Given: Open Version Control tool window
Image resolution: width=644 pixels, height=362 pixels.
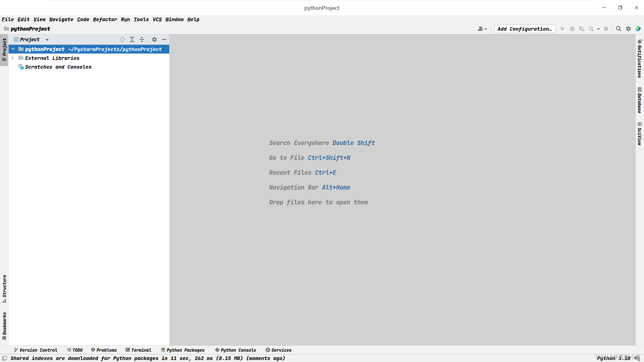Looking at the screenshot, I should (36, 350).
